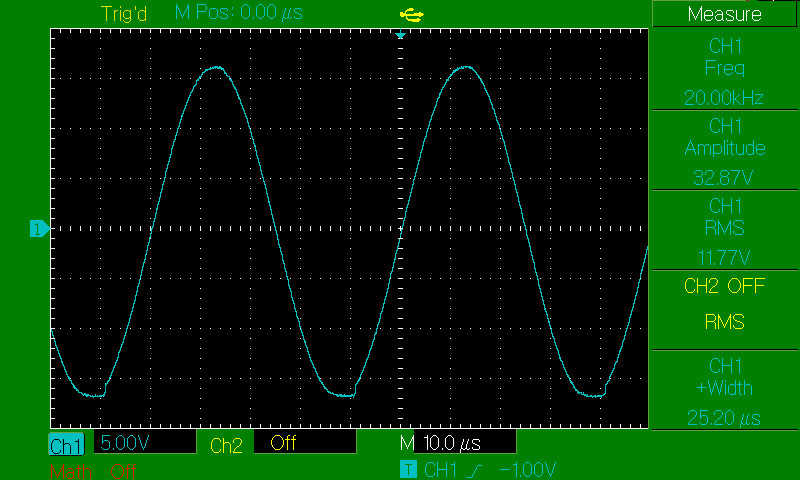Click the M Pos 0.00 µs readout
Viewport: 800px width, 480px height.
pyautogui.click(x=238, y=14)
